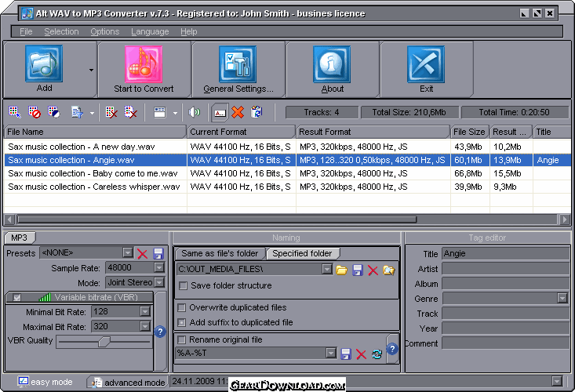Viewport: 575px width, 392px height.
Task: Start converting with Start to Convert
Action: point(144,69)
